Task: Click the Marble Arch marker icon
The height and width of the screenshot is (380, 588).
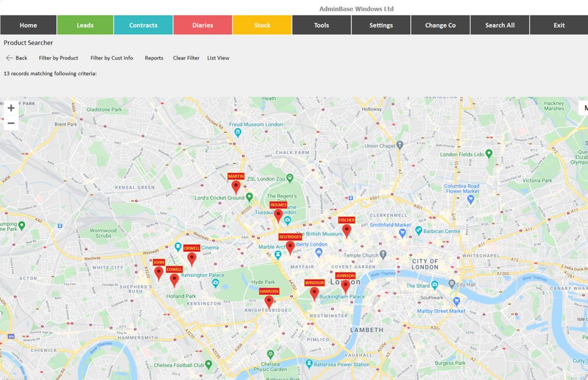Action: [x=278, y=255]
